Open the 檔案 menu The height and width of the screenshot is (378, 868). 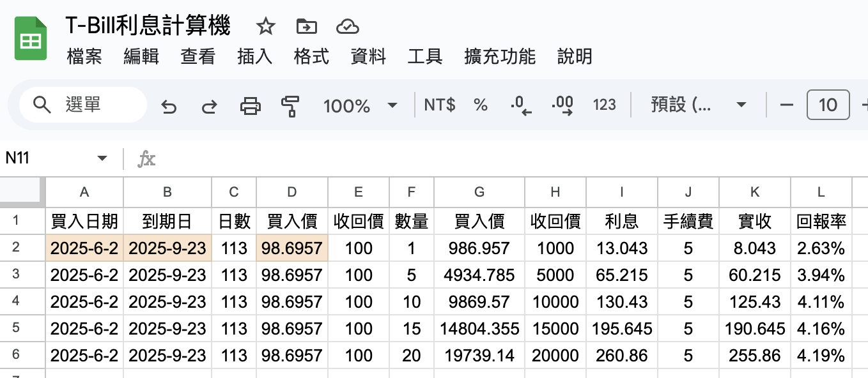84,57
